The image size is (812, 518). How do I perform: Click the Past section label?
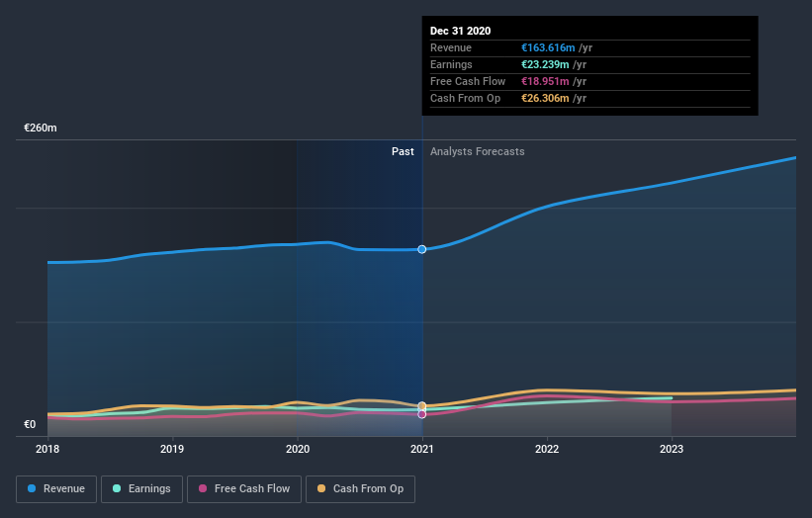[403, 151]
